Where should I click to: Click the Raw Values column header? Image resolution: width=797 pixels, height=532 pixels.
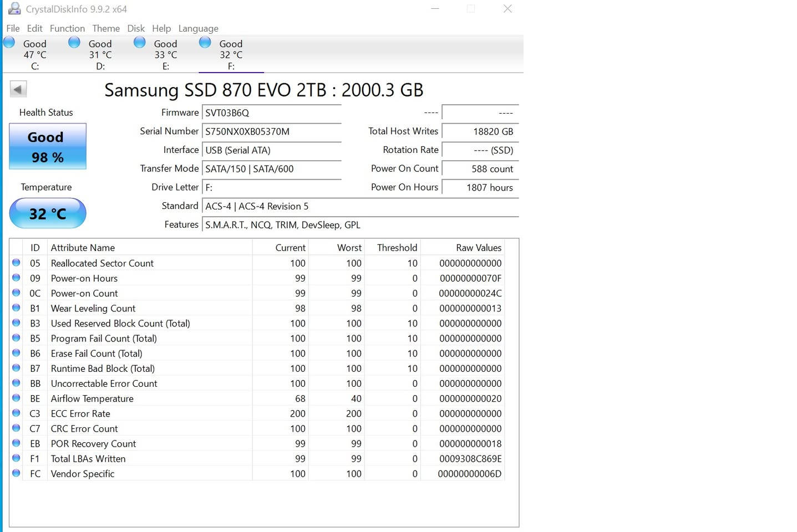(463, 248)
